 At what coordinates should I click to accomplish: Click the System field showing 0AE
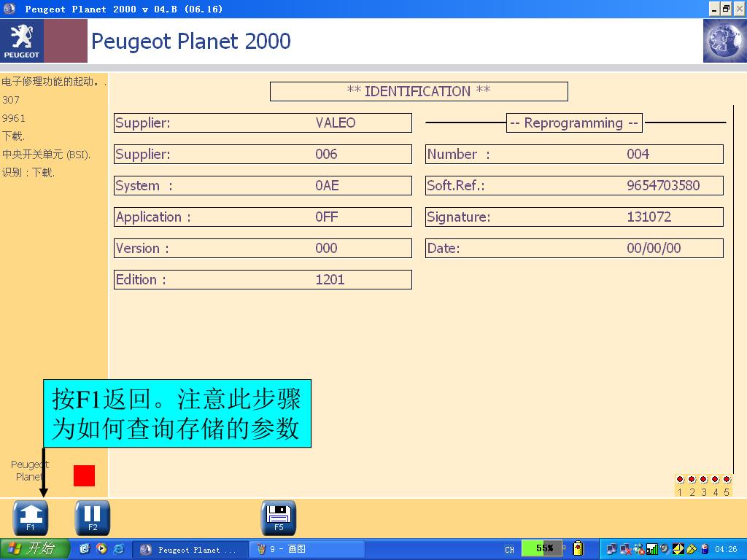[x=263, y=186]
